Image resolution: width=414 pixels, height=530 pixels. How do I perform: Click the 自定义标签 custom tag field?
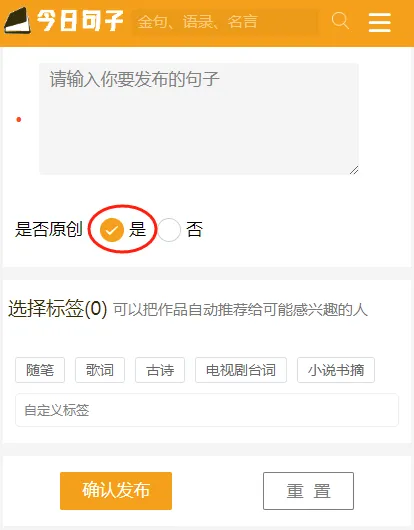pos(207,410)
